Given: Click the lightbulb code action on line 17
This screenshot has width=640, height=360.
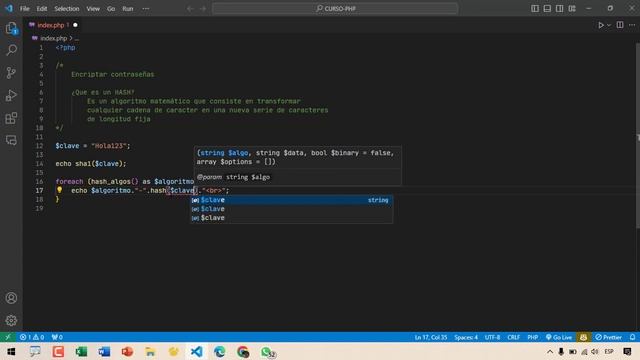Looking at the screenshot, I should pos(60,190).
